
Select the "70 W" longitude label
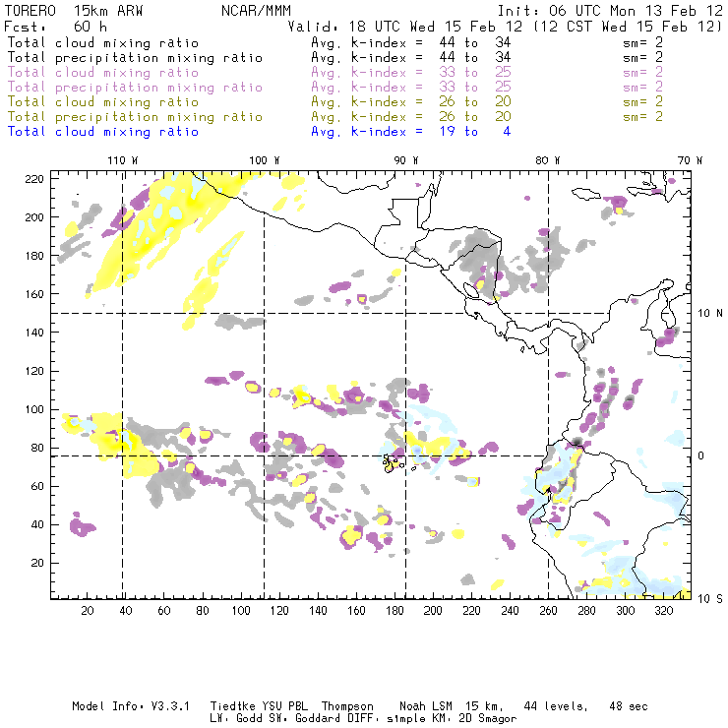[690, 160]
